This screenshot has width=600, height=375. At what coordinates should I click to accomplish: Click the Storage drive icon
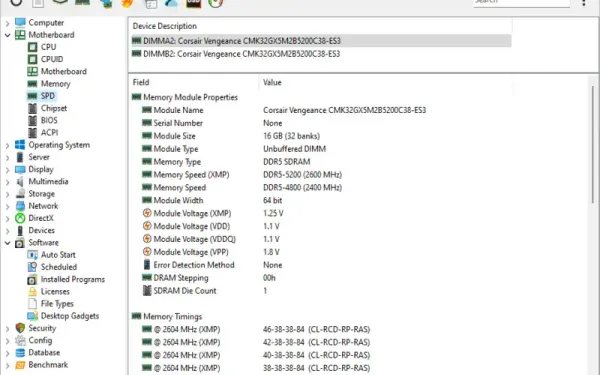click(x=20, y=194)
